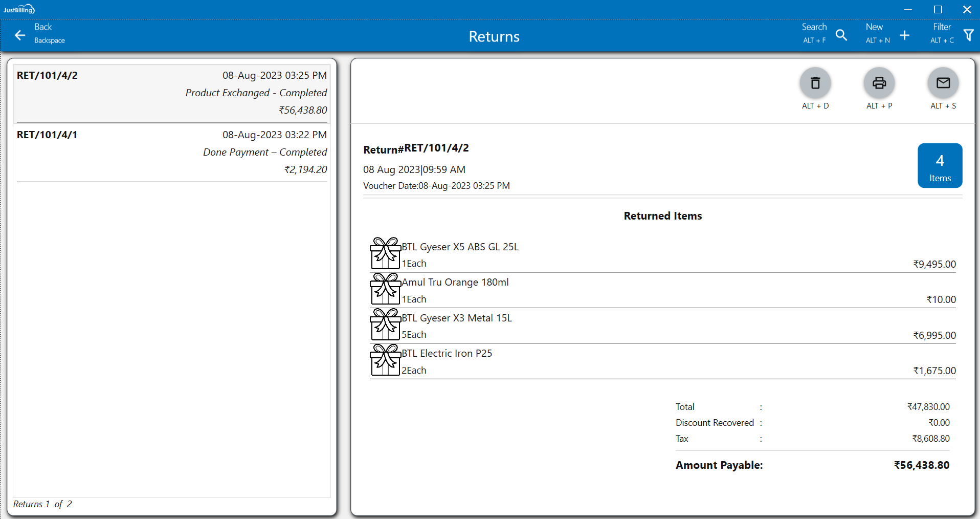The width and height of the screenshot is (980, 519).
Task: Click gift thumbnail beside BTL Electric Iron
Action: coord(385,360)
